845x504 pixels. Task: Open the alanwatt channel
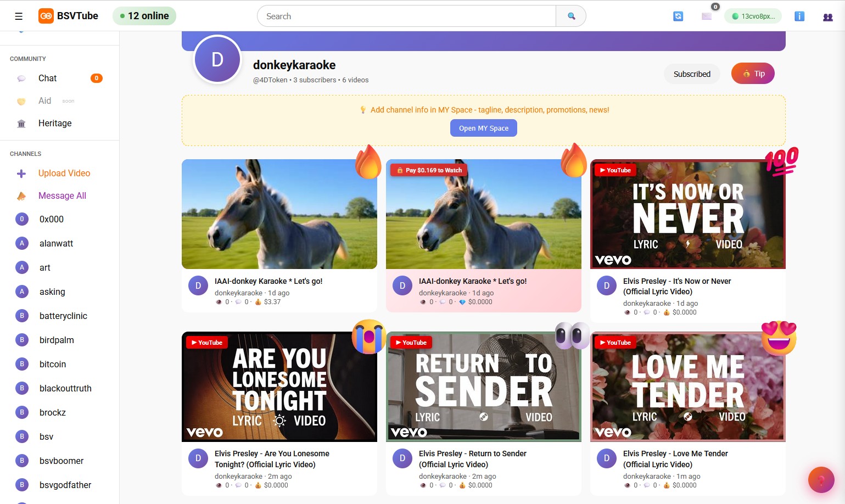click(x=59, y=243)
